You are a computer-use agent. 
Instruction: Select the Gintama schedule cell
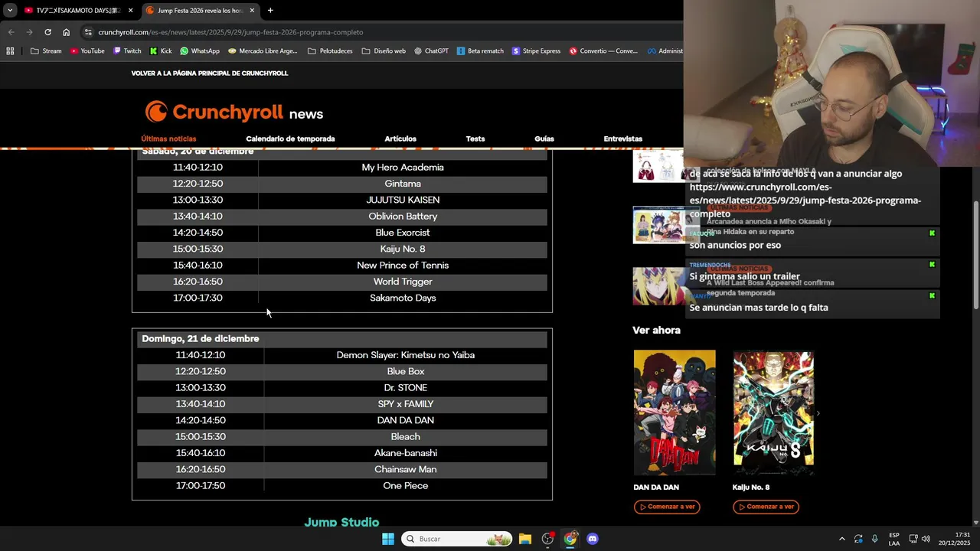tap(403, 184)
